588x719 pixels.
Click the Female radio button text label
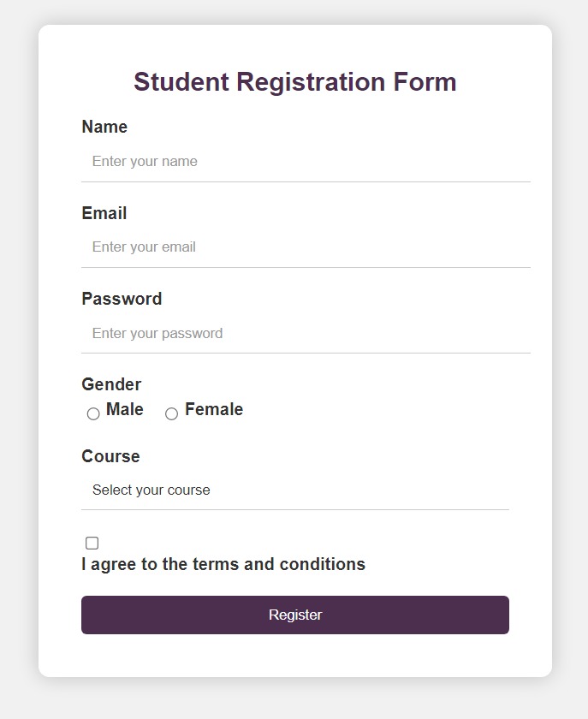(214, 409)
